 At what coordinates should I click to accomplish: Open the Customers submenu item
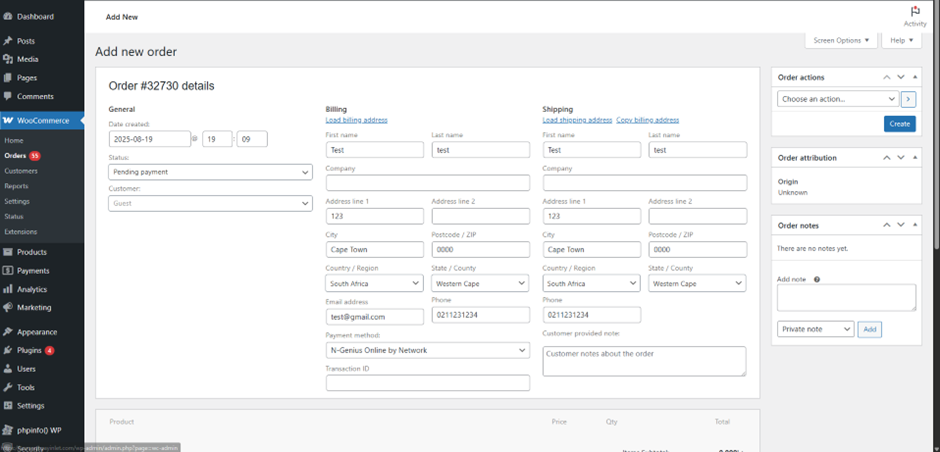(21, 171)
